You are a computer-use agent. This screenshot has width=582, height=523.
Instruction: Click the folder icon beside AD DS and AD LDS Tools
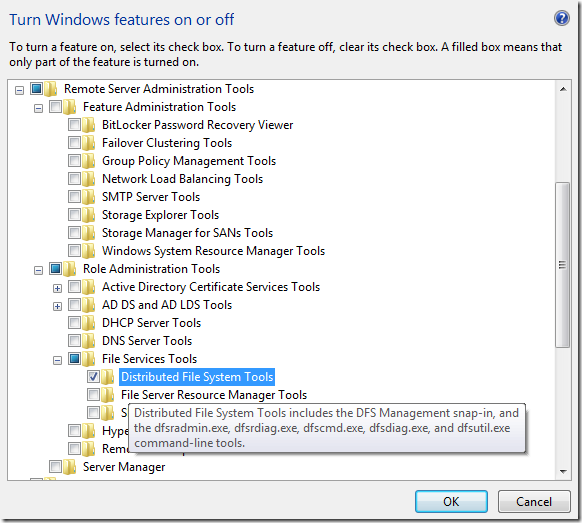point(88,305)
